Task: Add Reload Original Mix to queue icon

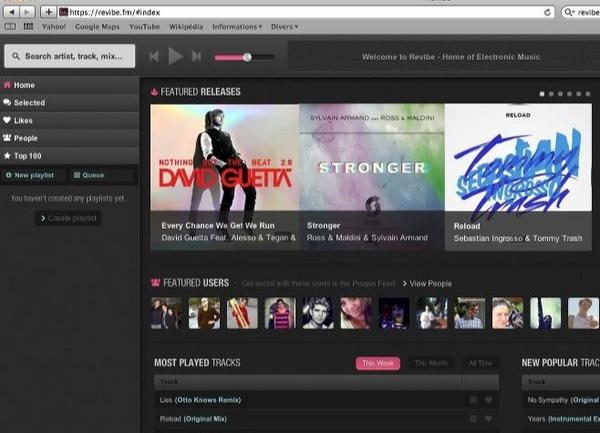Action: pyautogui.click(x=473, y=419)
